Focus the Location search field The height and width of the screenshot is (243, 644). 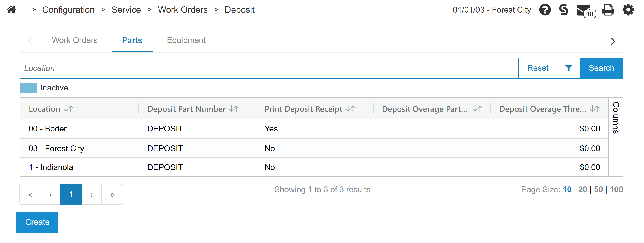coord(269,68)
